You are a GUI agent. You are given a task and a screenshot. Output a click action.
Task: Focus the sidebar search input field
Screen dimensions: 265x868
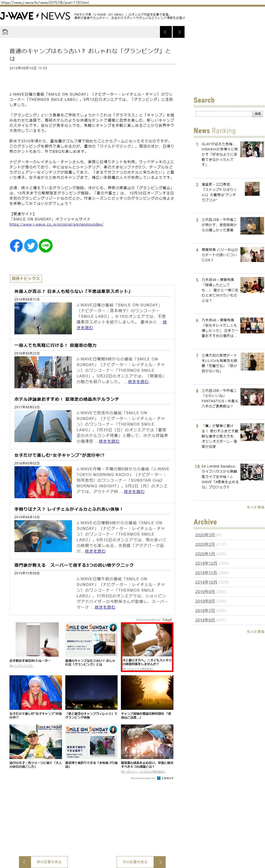[x=224, y=114]
